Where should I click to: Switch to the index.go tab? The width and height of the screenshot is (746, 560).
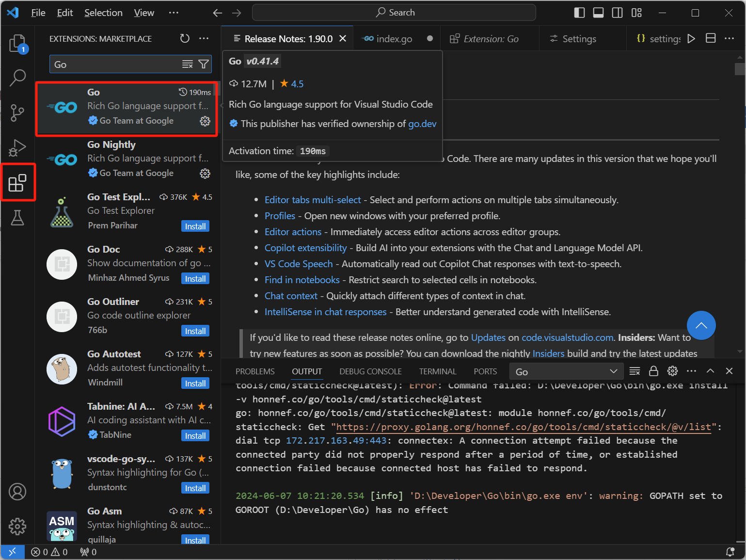pyautogui.click(x=394, y=39)
